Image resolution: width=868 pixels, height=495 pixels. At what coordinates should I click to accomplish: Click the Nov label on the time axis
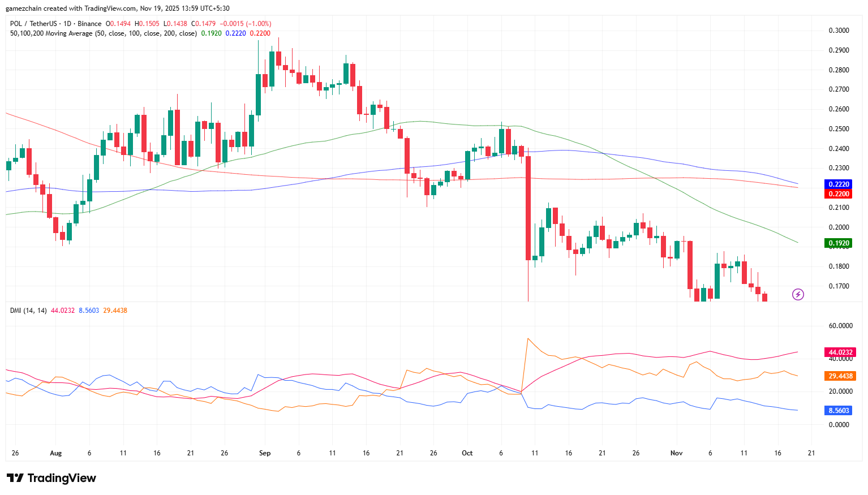[676, 453]
